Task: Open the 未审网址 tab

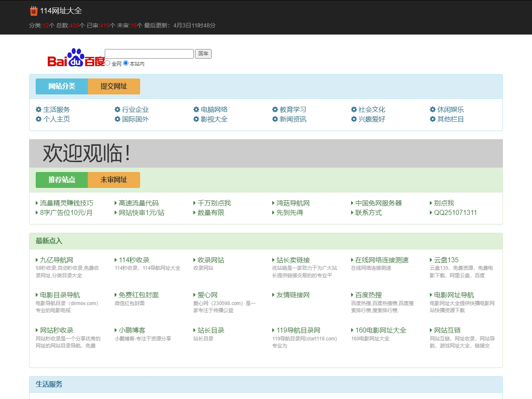Action: pos(113,180)
